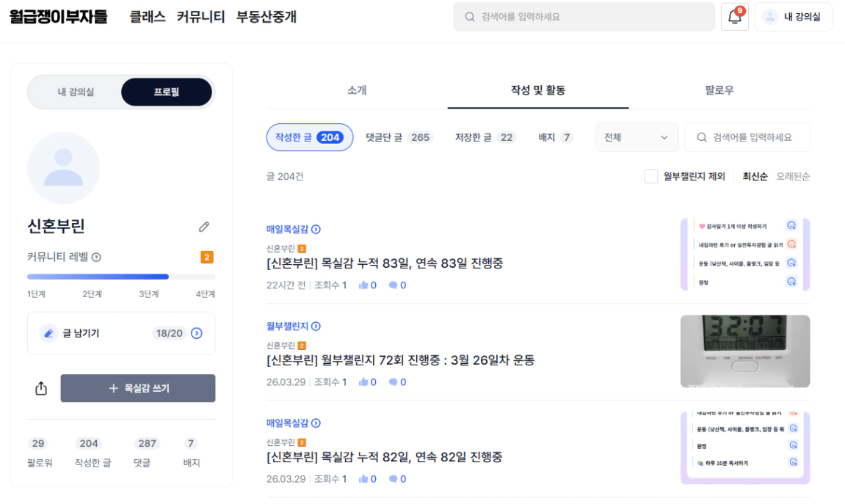This screenshot has width=845, height=504.
Task: Check the 월부챌린지 제외 checkbox
Action: click(x=650, y=176)
